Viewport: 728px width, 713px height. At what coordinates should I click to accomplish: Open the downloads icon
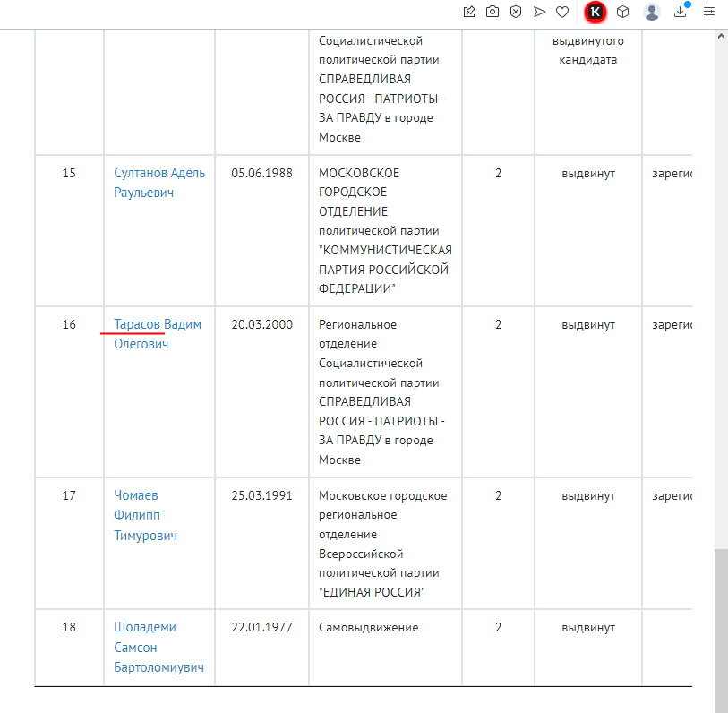pyautogui.click(x=681, y=12)
